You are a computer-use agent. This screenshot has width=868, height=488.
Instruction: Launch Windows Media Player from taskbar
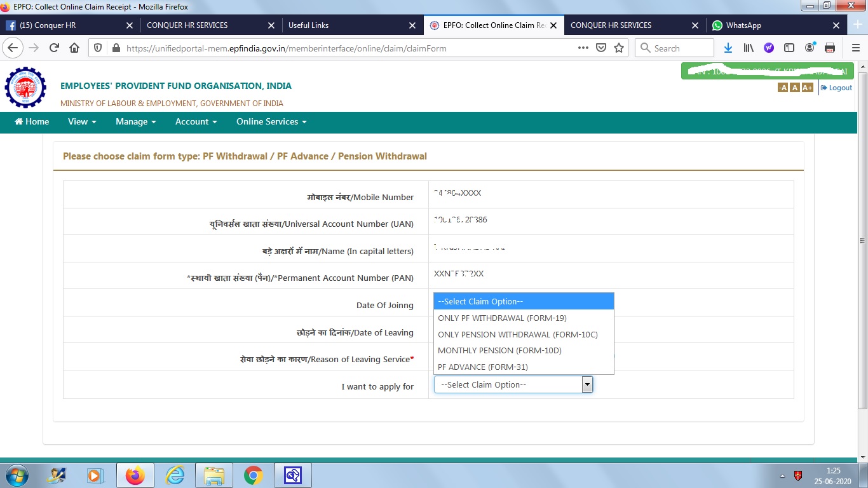pos(95,475)
